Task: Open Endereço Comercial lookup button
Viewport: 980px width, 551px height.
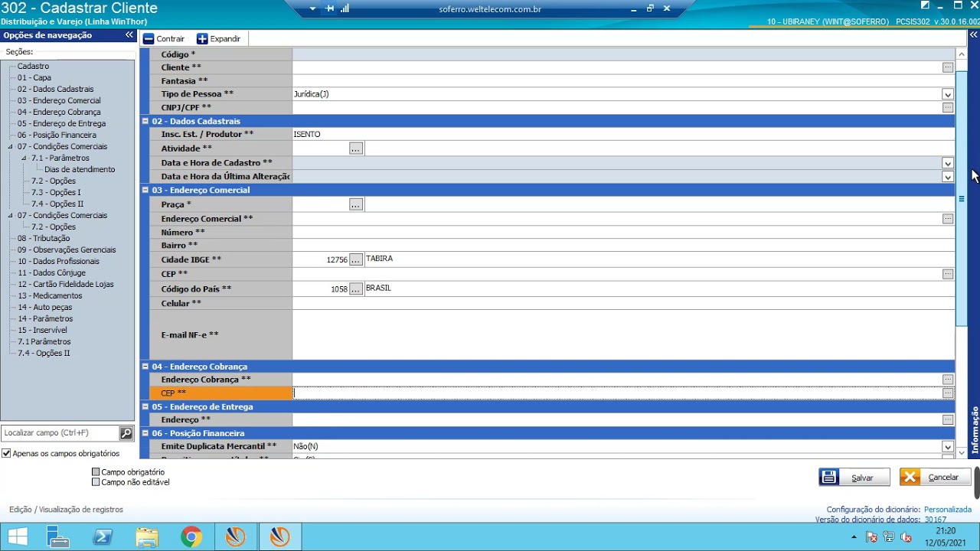Action: (948, 219)
